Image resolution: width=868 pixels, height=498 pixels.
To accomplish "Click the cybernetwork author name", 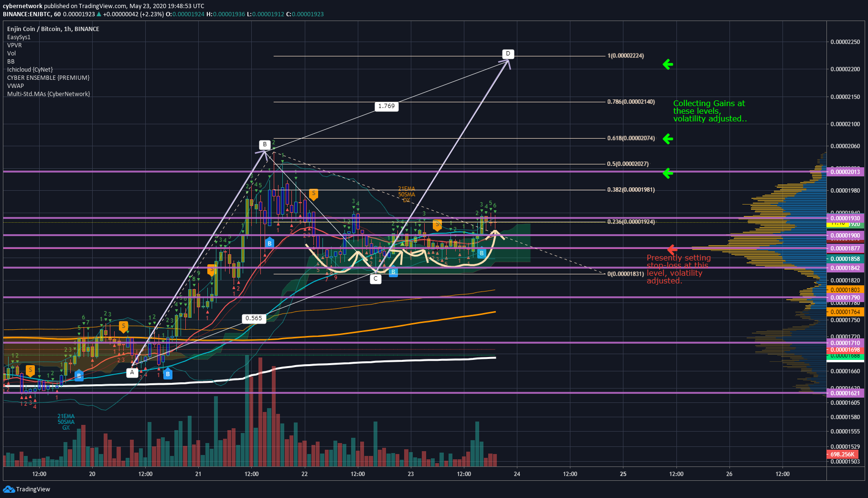I will coord(22,6).
